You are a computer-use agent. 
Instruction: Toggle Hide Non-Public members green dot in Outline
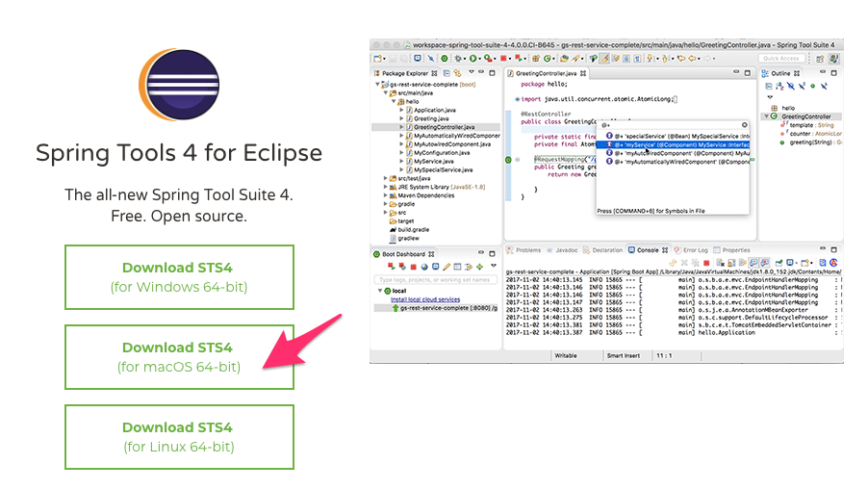click(812, 86)
